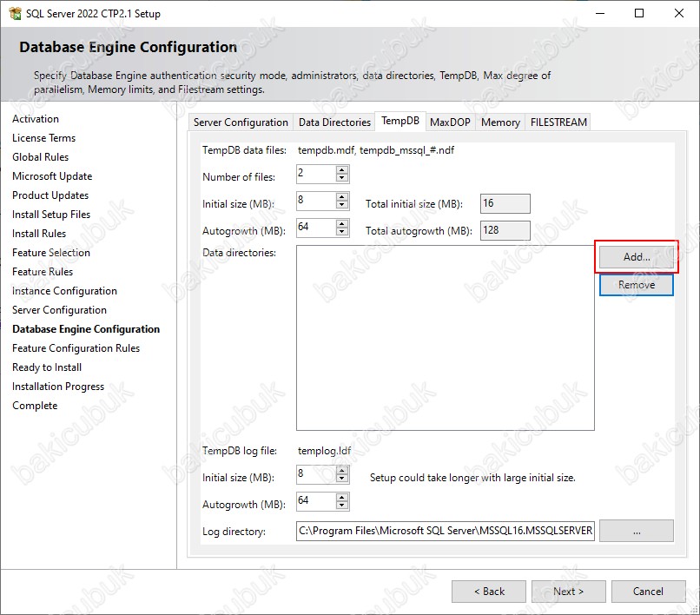Switch to the Server Configuration tab

(x=241, y=122)
